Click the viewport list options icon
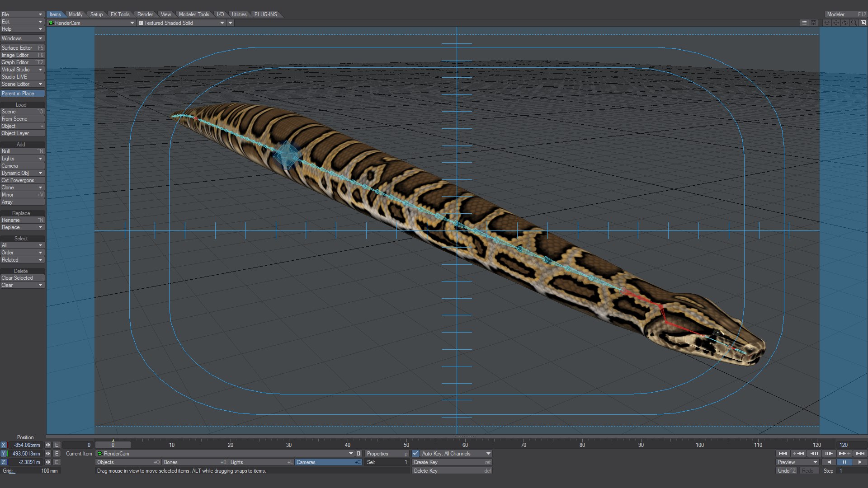868x488 pixels. tap(804, 23)
